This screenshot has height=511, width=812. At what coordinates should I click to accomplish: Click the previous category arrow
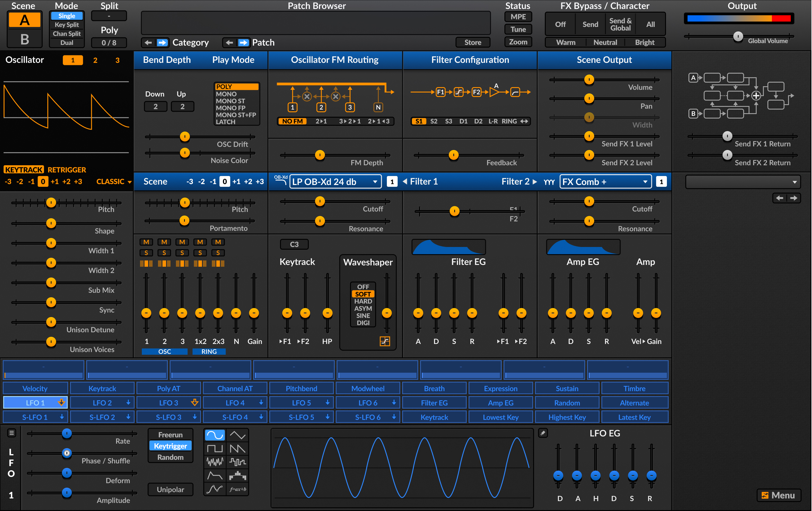pos(148,43)
